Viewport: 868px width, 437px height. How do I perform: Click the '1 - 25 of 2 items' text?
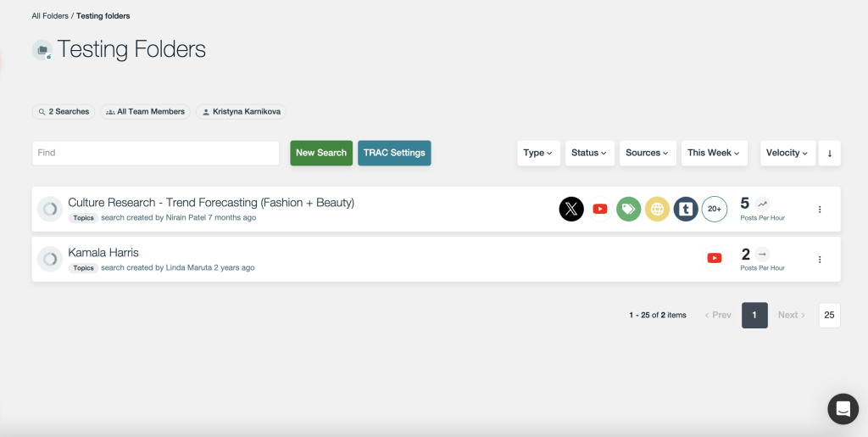pyautogui.click(x=658, y=315)
